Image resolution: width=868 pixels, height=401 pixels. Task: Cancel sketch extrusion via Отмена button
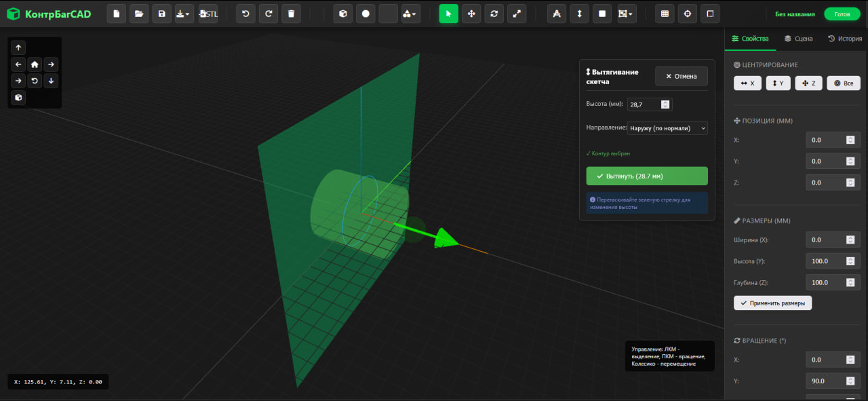[x=681, y=75]
